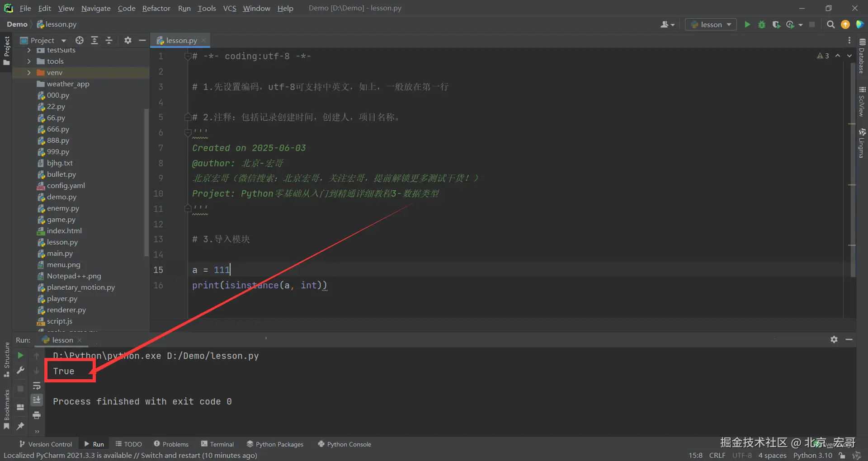
Task: Close the lesson.py editor tab
Action: pyautogui.click(x=203, y=40)
